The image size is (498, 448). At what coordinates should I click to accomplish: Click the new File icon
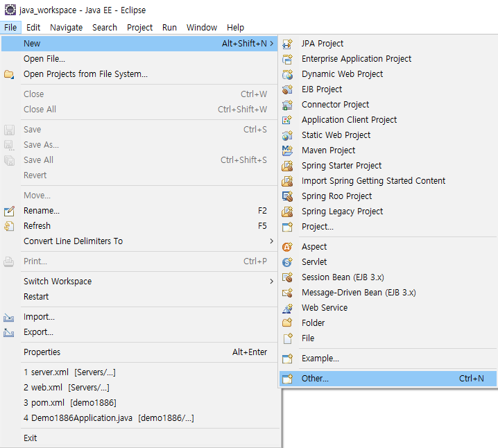click(287, 338)
